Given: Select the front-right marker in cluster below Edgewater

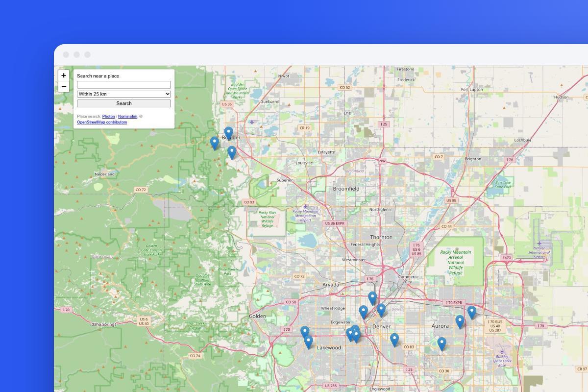Looking at the screenshot, I should click(357, 336).
